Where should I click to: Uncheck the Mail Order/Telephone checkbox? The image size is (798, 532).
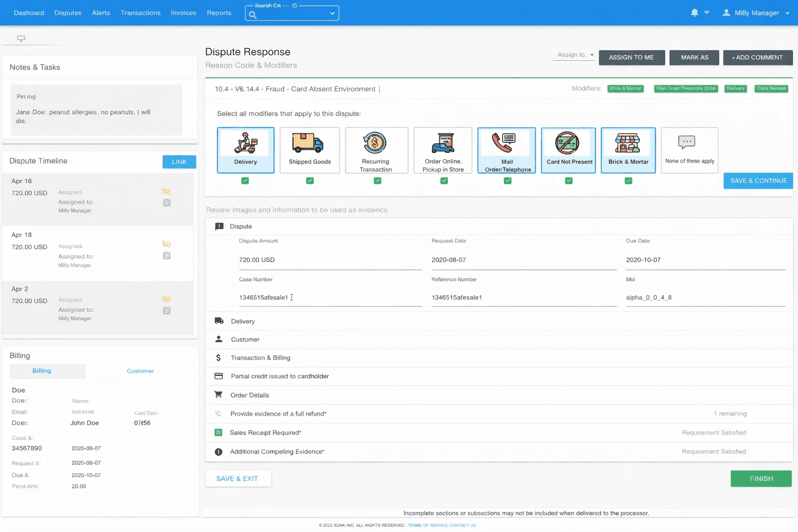508,181
